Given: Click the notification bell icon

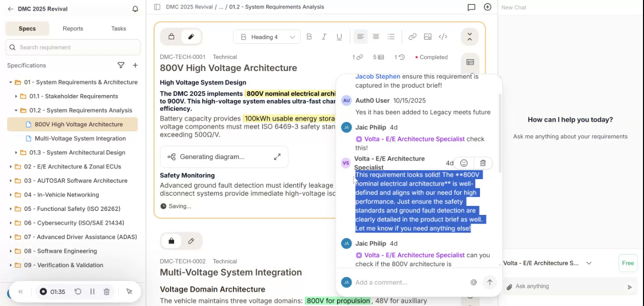Looking at the screenshot, I should tap(135, 9).
